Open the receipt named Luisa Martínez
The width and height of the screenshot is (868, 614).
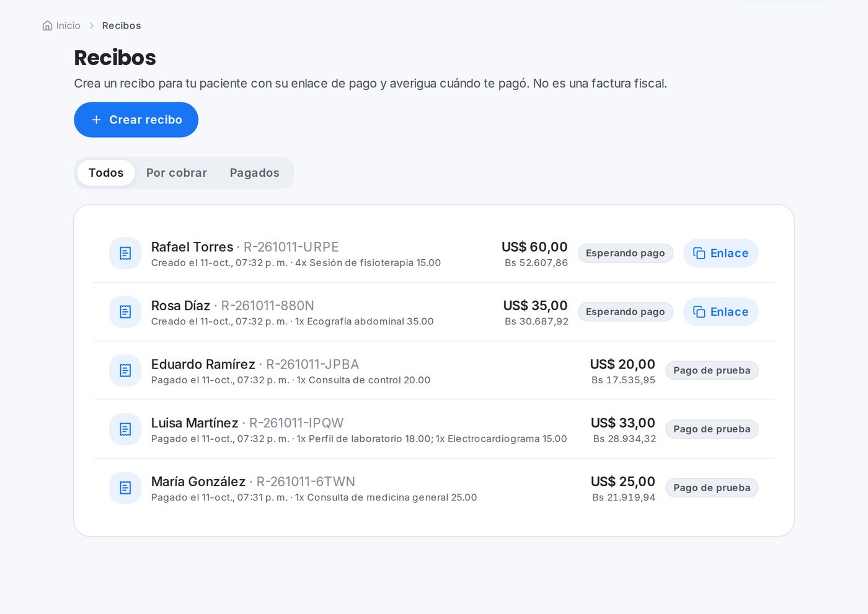tap(195, 423)
